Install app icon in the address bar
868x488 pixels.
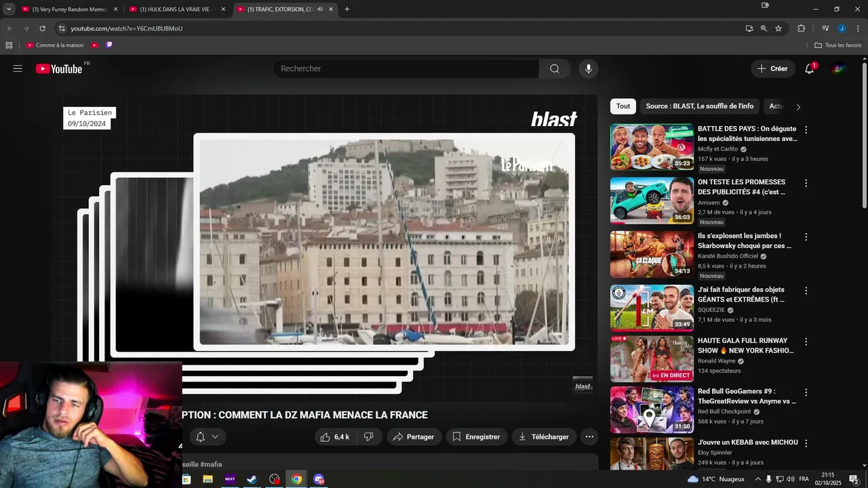click(749, 28)
